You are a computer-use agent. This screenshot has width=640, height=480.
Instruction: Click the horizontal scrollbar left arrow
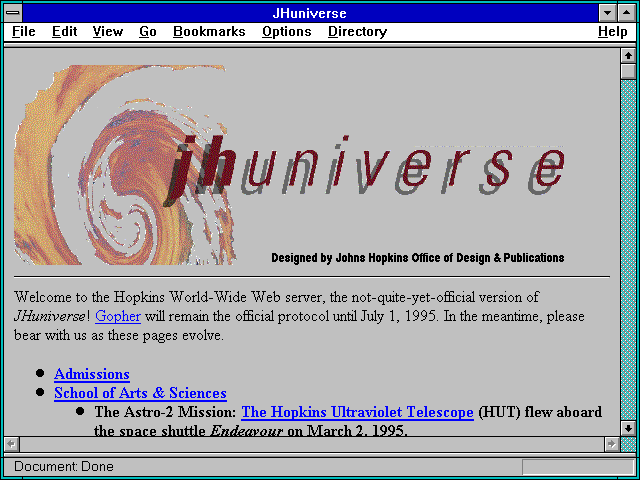click(x=11, y=444)
